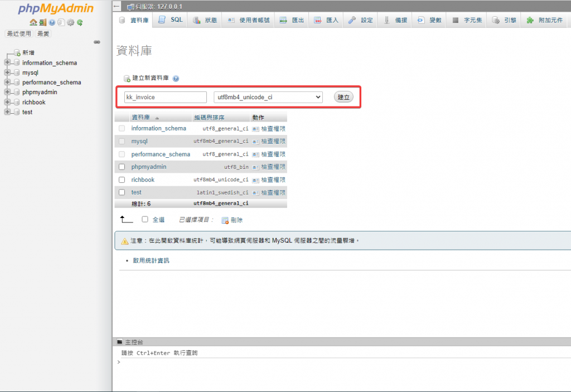The width and height of the screenshot is (571, 392).
Task: Click the home icon in the sidebar
Action: click(x=33, y=22)
